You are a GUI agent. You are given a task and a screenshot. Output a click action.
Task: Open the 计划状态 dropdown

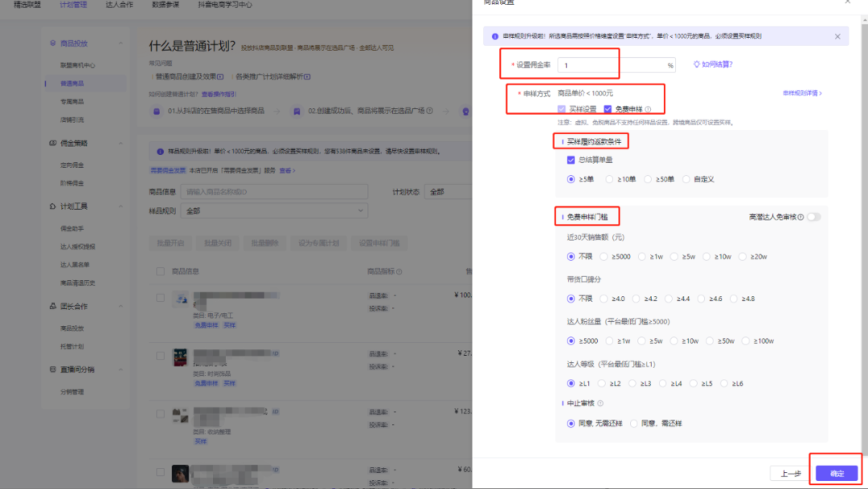click(x=447, y=192)
